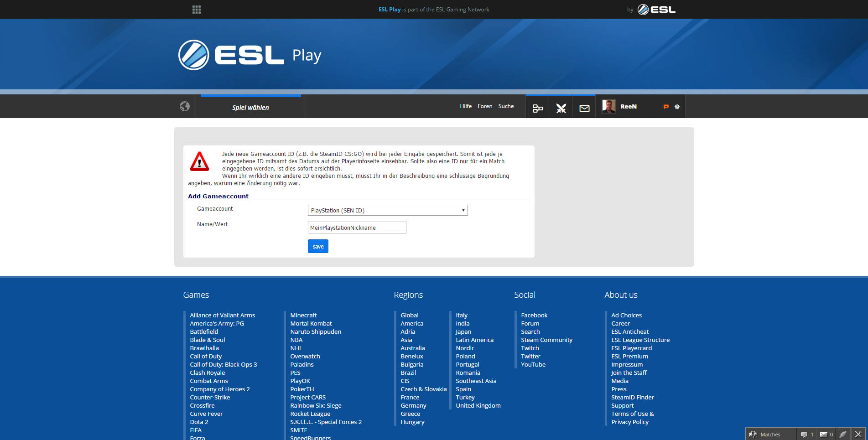The width and height of the screenshot is (868, 440).
Task: Open the tournament bracket icon in navbar
Action: [x=538, y=108]
